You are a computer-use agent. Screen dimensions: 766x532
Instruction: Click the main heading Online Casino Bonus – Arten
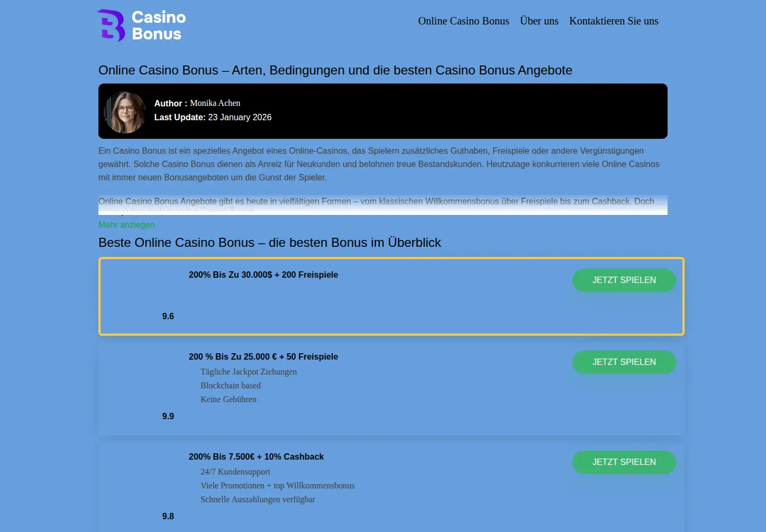coord(335,70)
